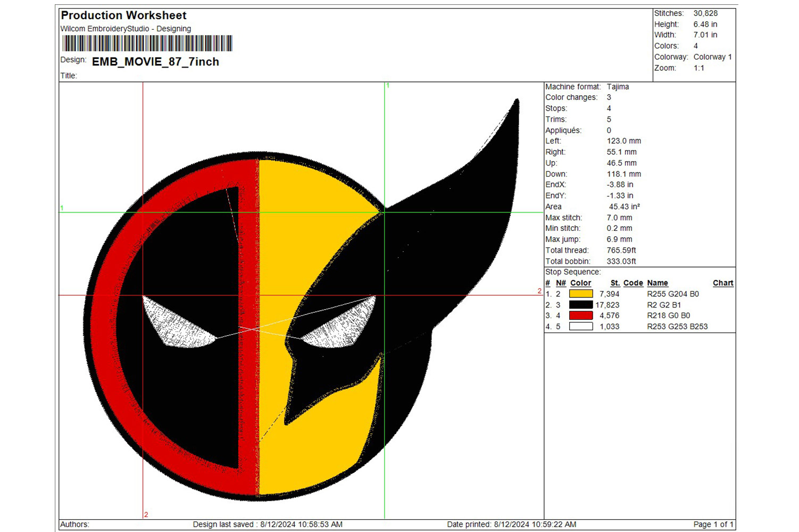This screenshot has height=532, width=799.
Task: Click the EndY value -1.33 in
Action: (620, 196)
